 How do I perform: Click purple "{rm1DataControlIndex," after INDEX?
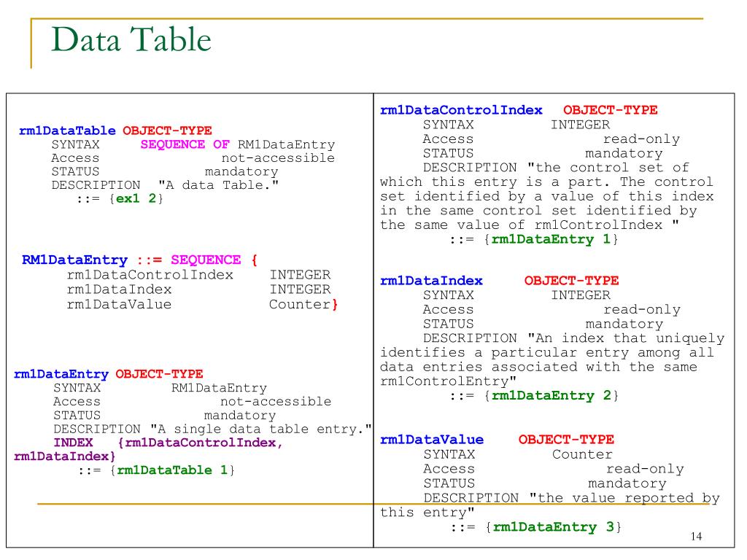click(x=200, y=443)
